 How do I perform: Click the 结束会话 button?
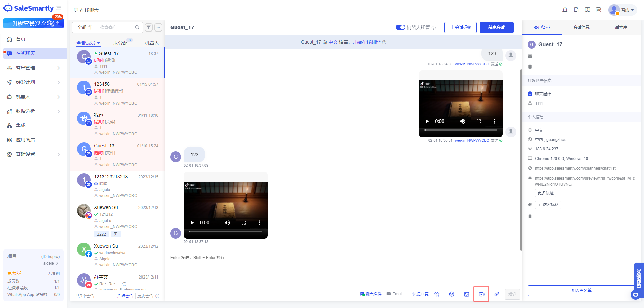pos(496,27)
